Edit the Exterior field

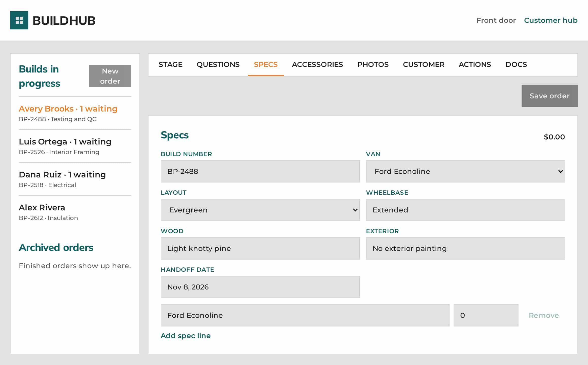(x=465, y=248)
